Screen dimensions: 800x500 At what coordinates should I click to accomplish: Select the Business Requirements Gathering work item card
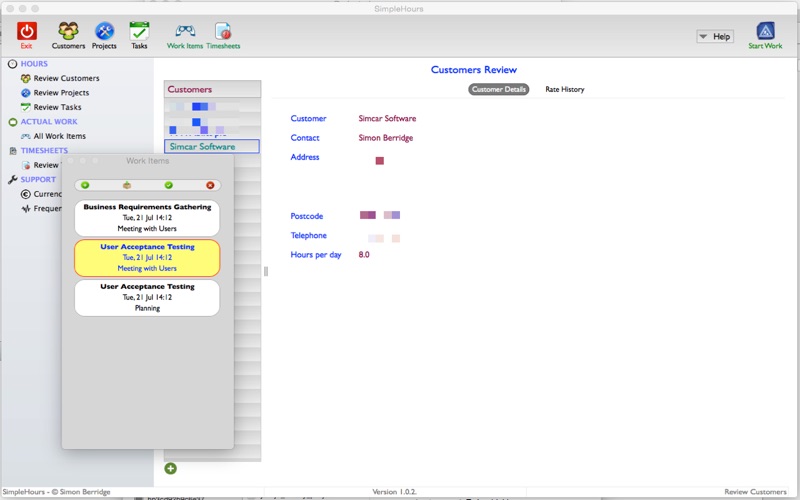tap(147, 218)
